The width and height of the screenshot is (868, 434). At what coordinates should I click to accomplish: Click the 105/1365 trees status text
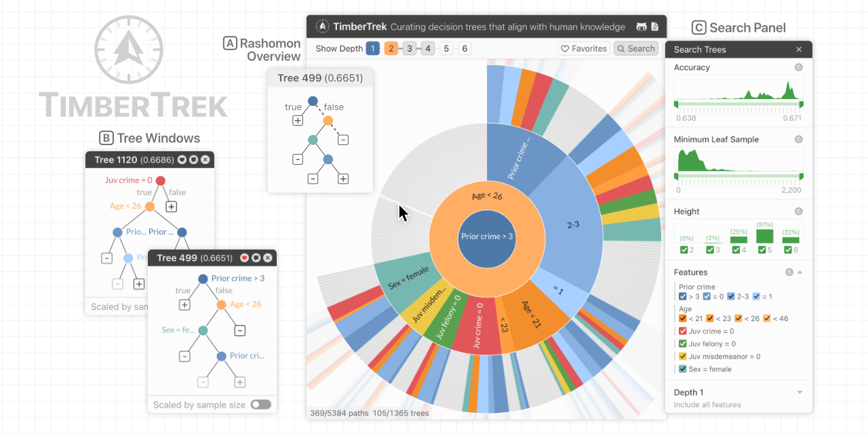401,412
